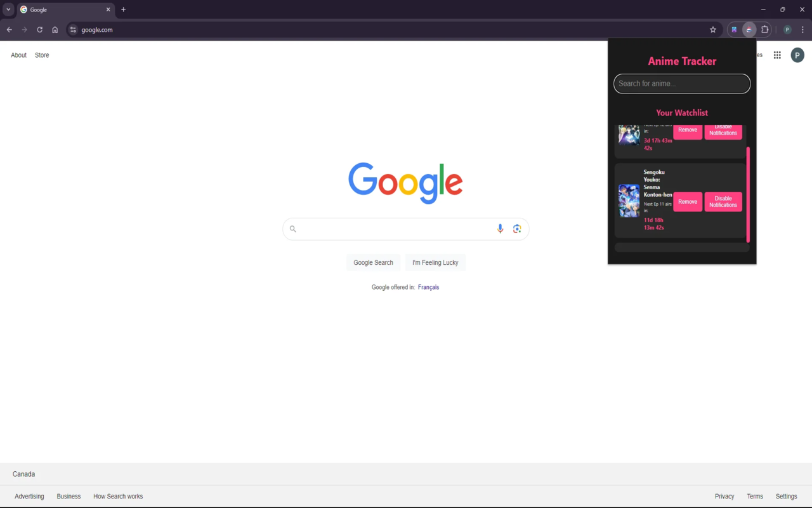The width and height of the screenshot is (812, 508).
Task: Disable notifications for the 3d 17h anime
Action: [723, 130]
